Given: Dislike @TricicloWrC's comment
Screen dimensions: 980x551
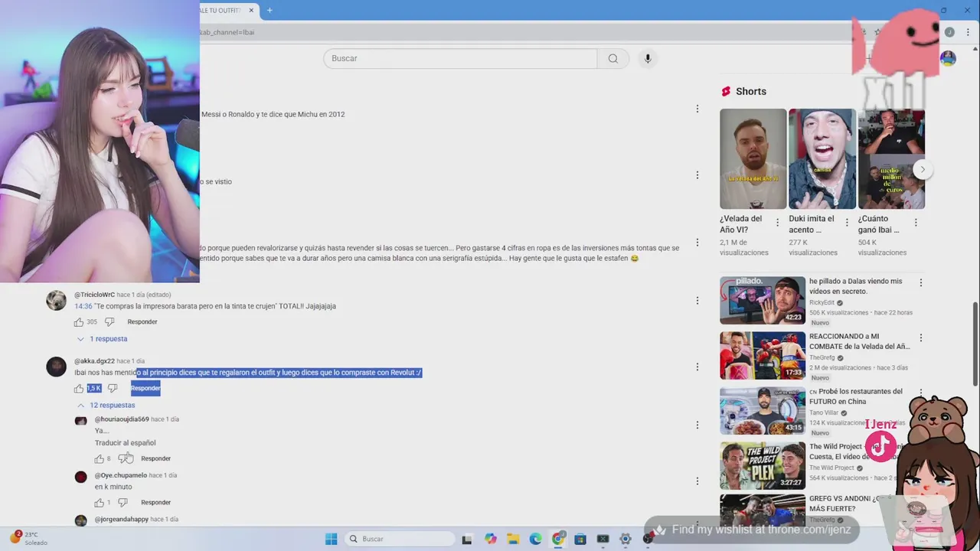Looking at the screenshot, I should (109, 322).
